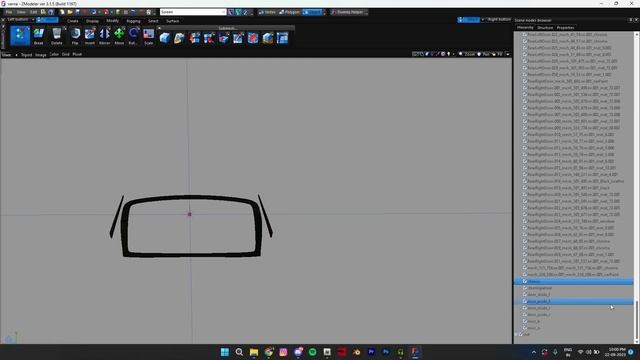Close the Scene nodes browser panel
640x360 pixels.
(636, 20)
